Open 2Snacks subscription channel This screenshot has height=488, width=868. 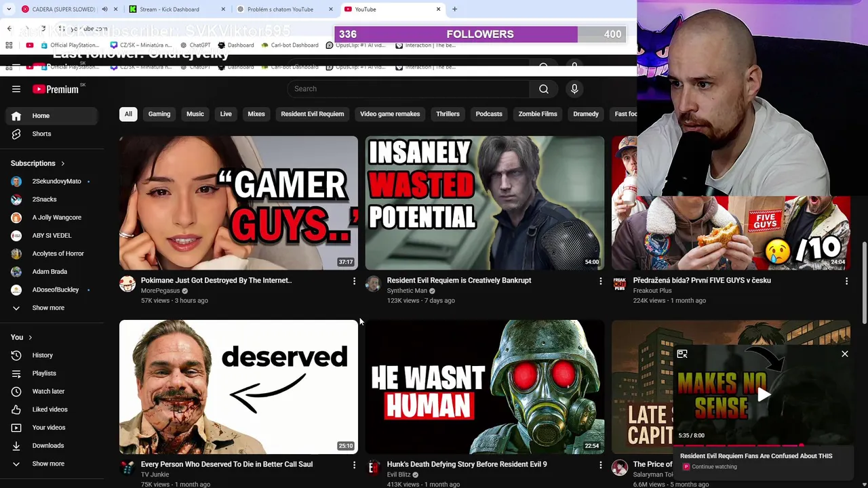click(x=52, y=199)
